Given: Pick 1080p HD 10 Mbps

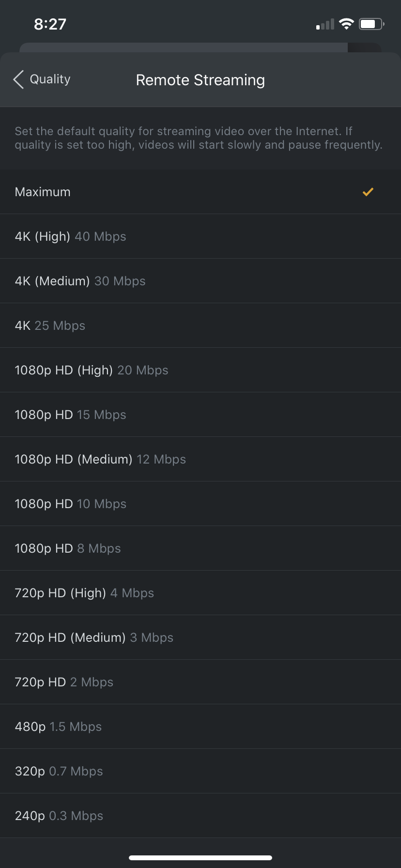Looking at the screenshot, I should (200, 504).
